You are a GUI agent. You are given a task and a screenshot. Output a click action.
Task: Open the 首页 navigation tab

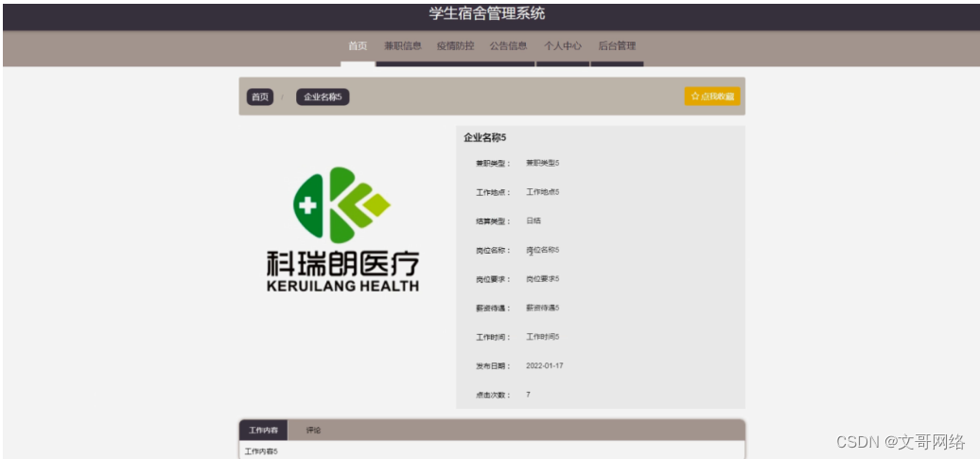[x=358, y=46]
